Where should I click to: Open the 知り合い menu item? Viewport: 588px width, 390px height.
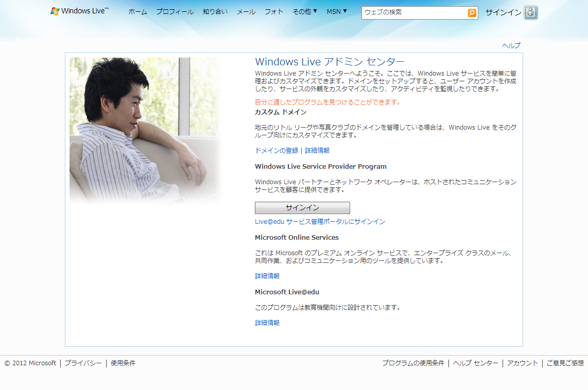215,12
